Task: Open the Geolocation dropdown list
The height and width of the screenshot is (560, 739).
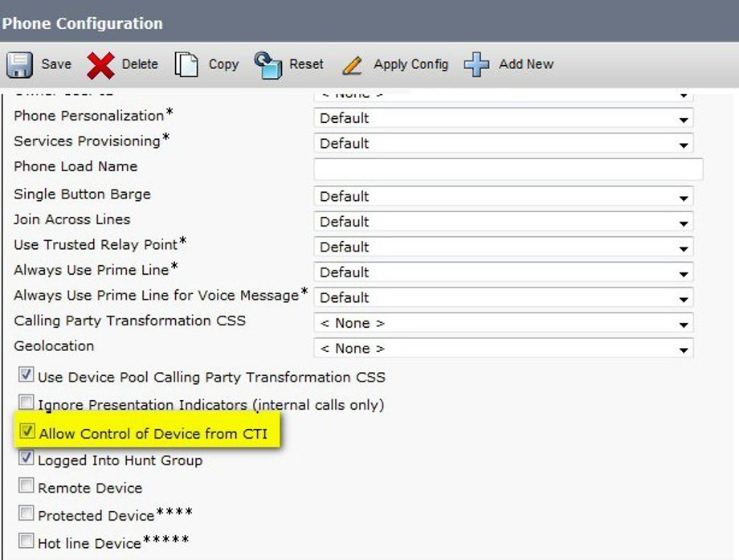Action: tap(503, 349)
